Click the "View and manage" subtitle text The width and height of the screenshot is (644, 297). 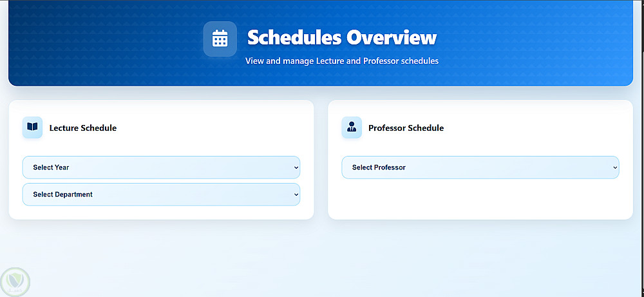click(x=341, y=61)
